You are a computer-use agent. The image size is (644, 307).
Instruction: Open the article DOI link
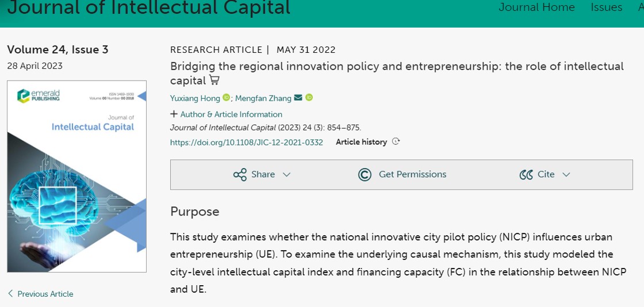pyautogui.click(x=247, y=142)
